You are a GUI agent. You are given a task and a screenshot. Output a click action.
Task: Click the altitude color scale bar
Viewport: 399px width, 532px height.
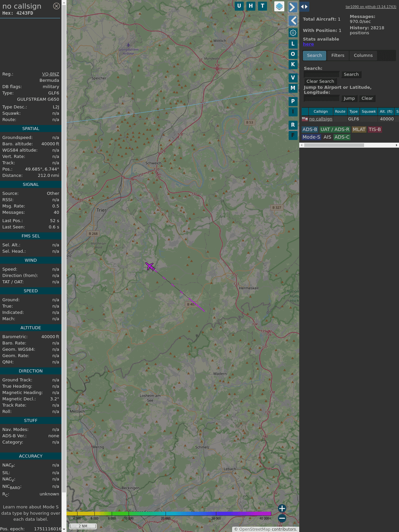click(x=169, y=514)
